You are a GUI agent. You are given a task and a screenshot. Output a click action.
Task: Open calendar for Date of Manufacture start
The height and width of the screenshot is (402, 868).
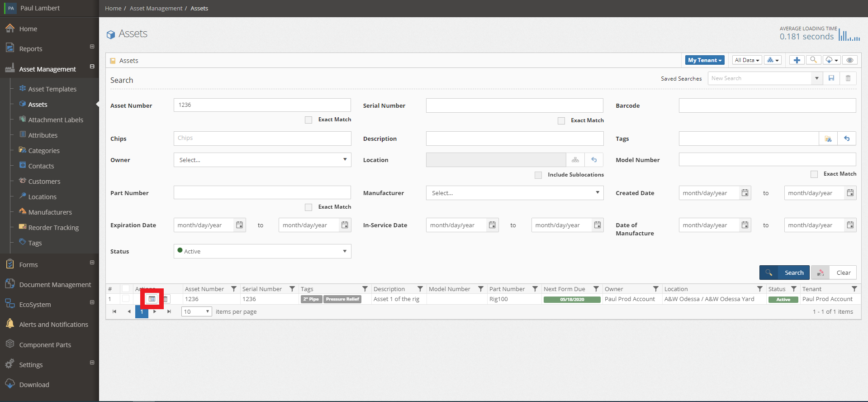pyautogui.click(x=745, y=225)
